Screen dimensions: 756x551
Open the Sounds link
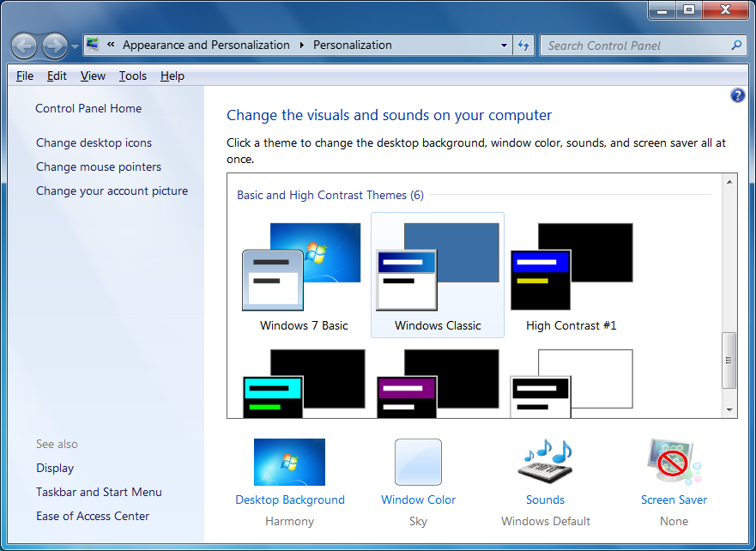pos(545,500)
